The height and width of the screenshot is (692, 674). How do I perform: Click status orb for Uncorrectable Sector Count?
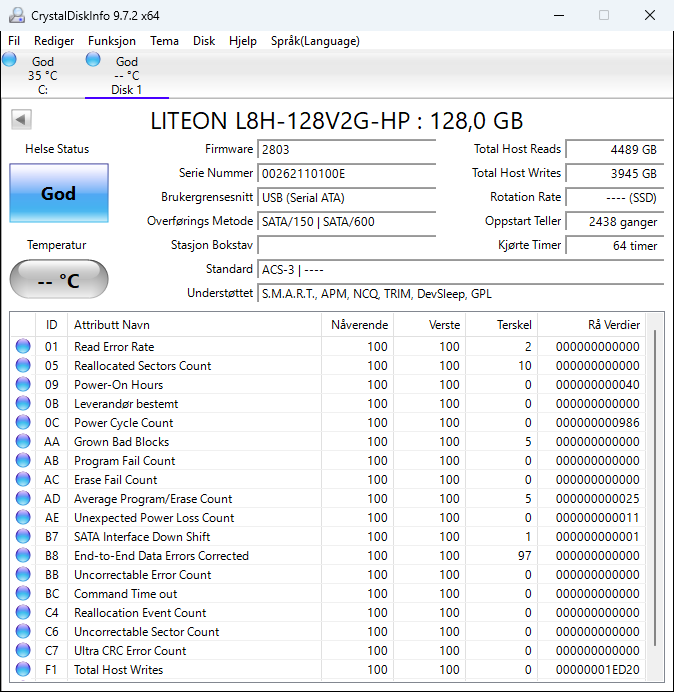click(23, 631)
